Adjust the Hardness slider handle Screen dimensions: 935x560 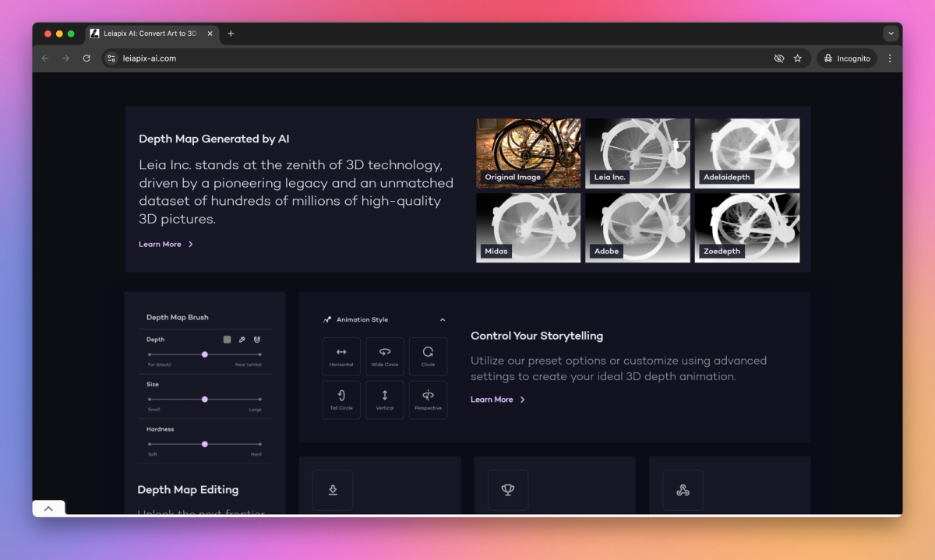click(x=205, y=444)
